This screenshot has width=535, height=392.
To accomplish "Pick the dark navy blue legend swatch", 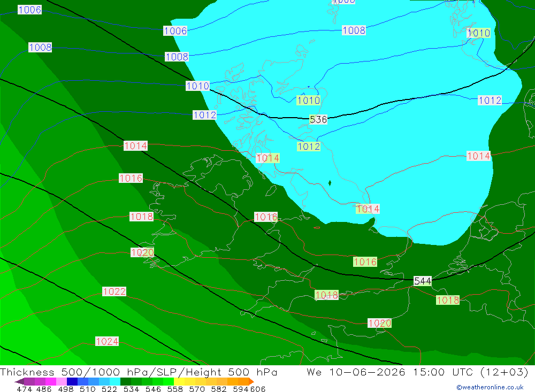I will (x=72, y=381).
